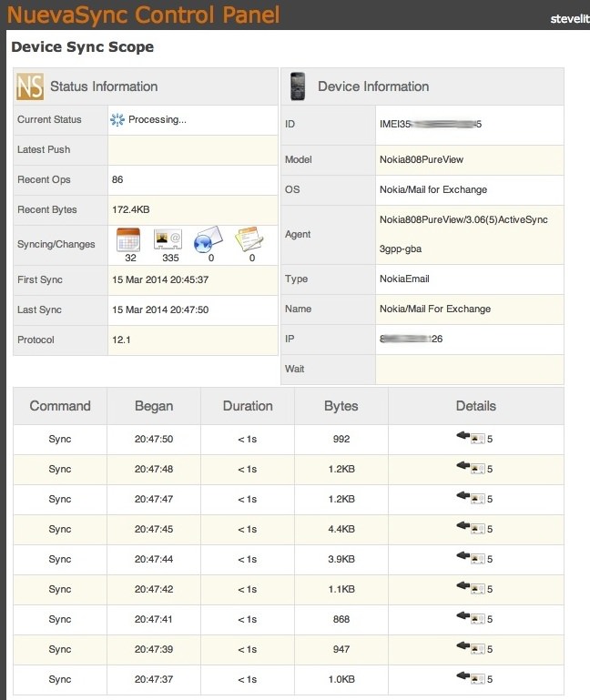The height and width of the screenshot is (700, 590).
Task: Click details contact icon in 20:47:37 row
Action: point(477,679)
